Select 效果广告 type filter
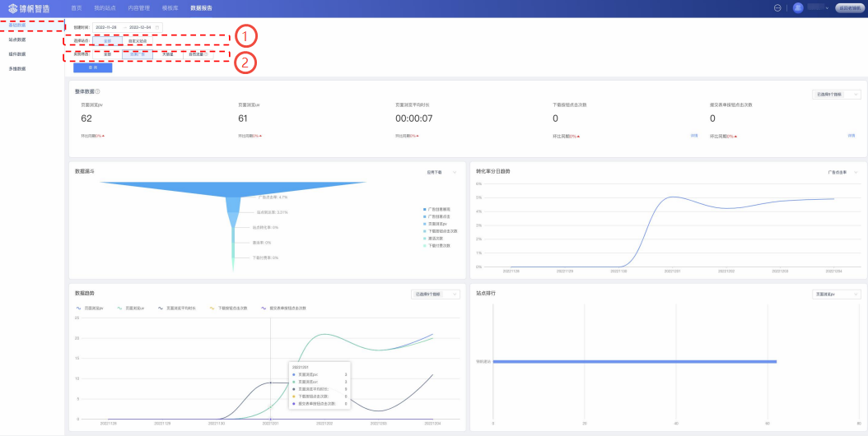Image resolution: width=868 pixels, height=436 pixels. tap(138, 54)
